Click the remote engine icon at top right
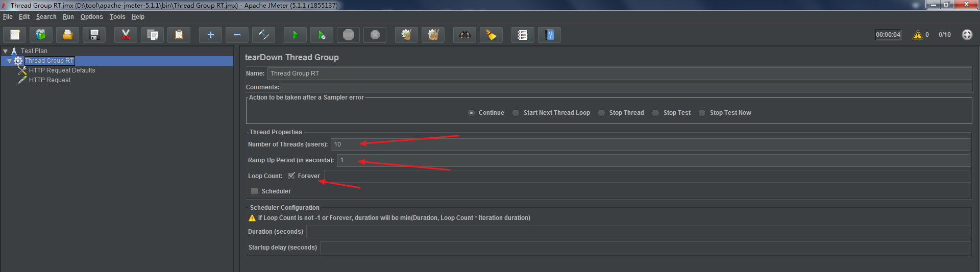The height and width of the screenshot is (272, 980). point(967,35)
